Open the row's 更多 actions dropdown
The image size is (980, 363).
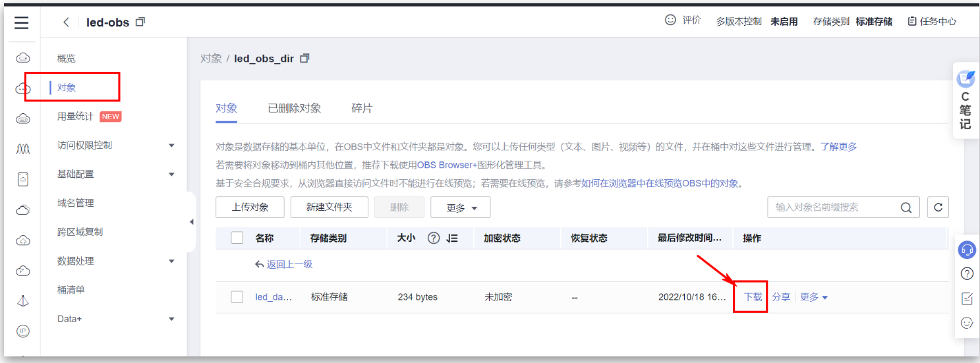814,297
